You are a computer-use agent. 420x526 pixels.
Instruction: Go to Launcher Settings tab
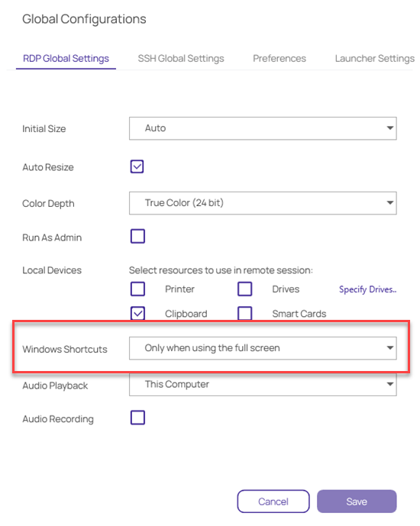click(x=375, y=58)
